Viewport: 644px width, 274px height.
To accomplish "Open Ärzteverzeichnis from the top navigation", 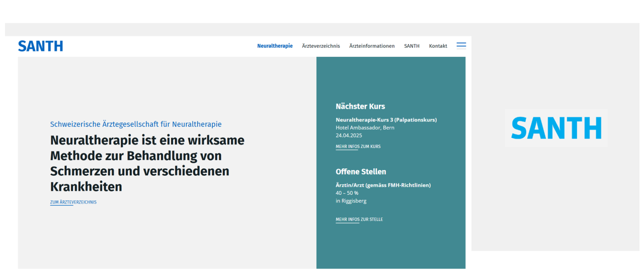I will pos(320,46).
